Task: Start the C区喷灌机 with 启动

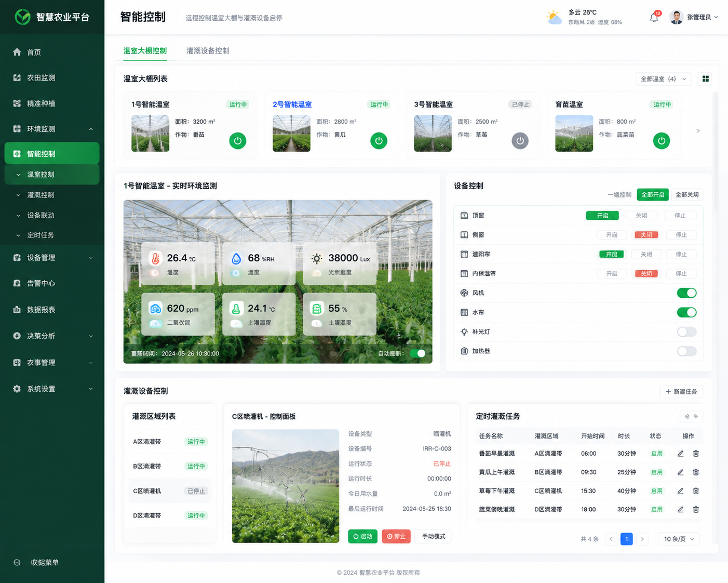Action: click(x=363, y=536)
